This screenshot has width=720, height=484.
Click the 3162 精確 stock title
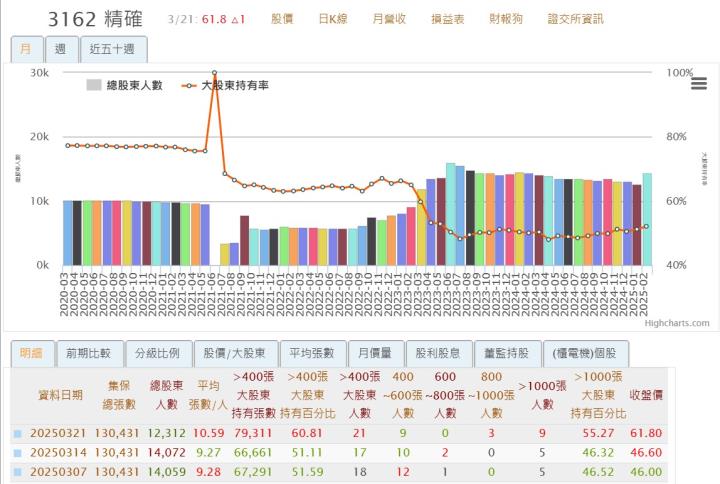96,19
